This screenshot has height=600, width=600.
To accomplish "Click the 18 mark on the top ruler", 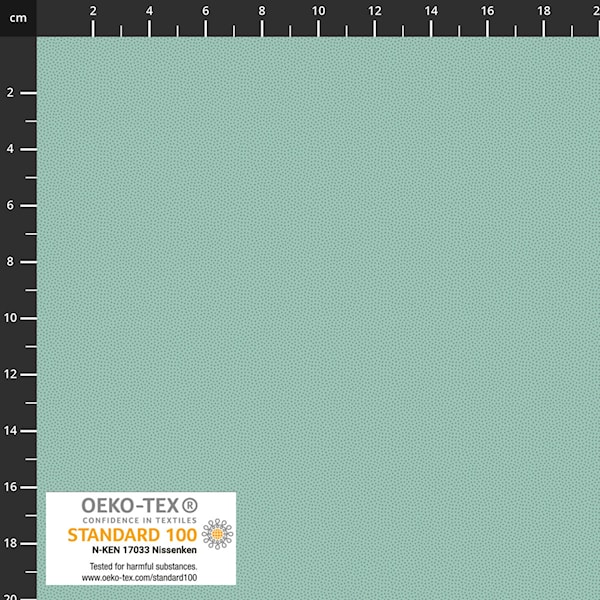I will click(x=543, y=11).
